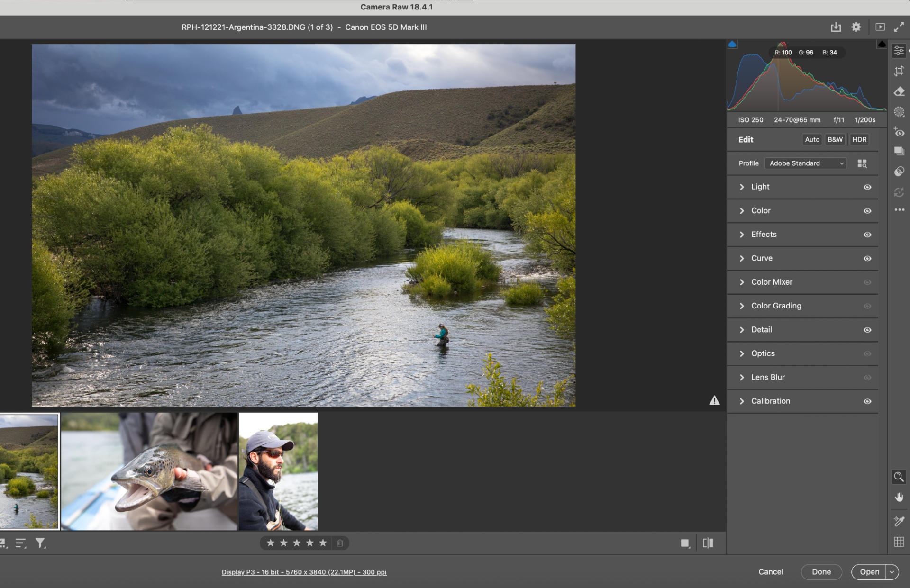Select the Zoom magnifier tool
The image size is (910, 588).
click(x=899, y=477)
